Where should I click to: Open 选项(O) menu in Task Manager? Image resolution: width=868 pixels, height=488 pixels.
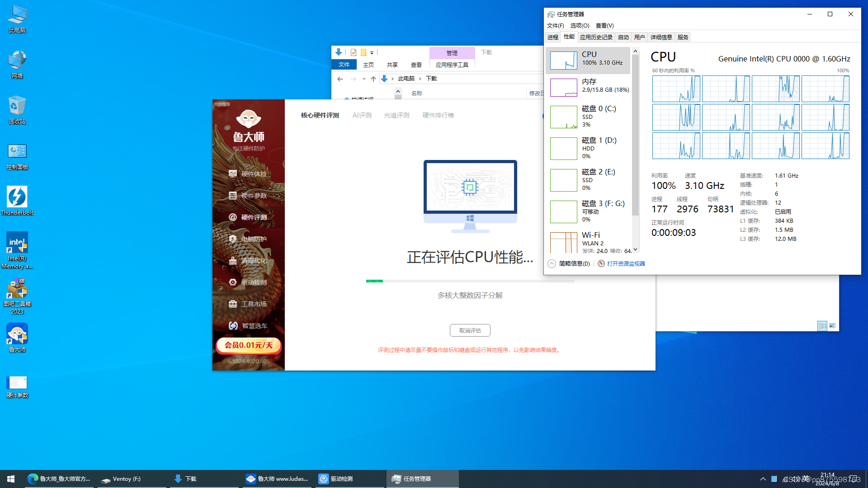click(580, 26)
